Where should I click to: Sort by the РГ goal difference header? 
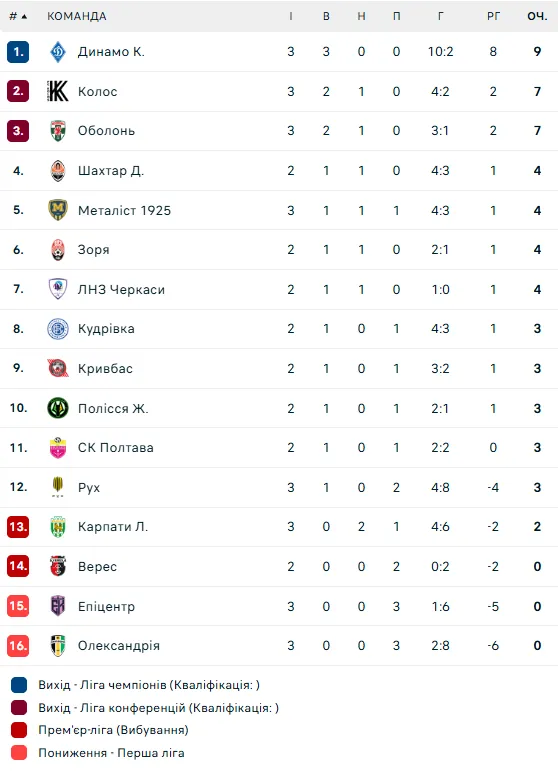[493, 16]
